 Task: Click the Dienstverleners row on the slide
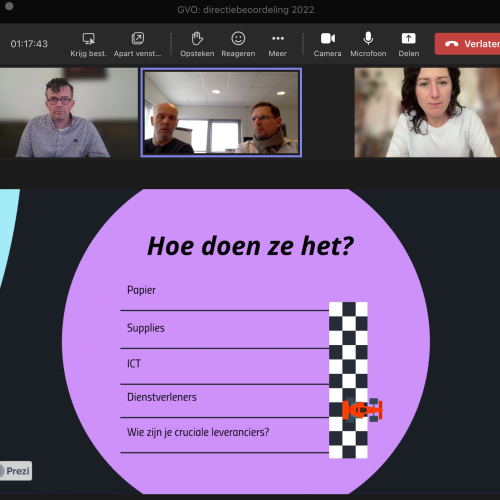224,401
